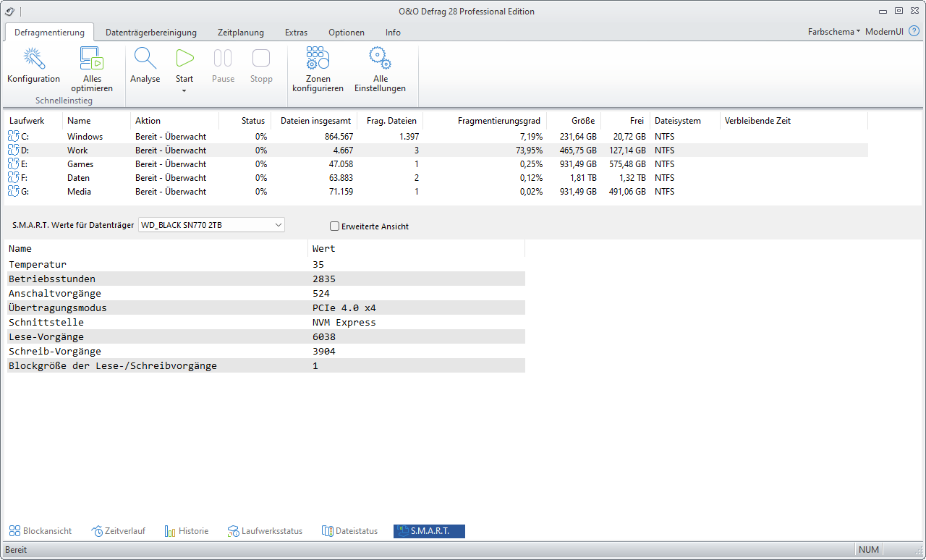The image size is (926, 560).
Task: Select the Anschaltvorgänge row
Action: coord(265,293)
